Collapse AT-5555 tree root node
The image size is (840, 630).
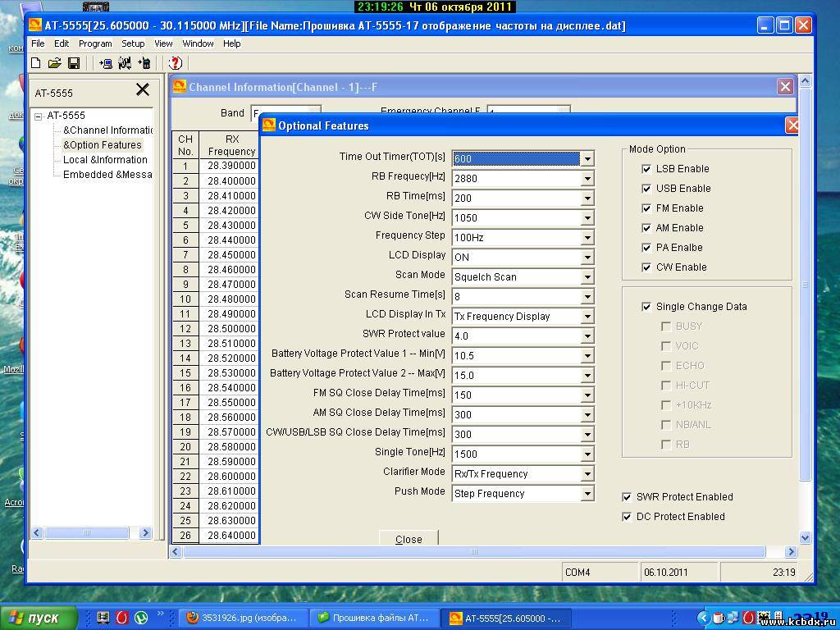point(38,116)
